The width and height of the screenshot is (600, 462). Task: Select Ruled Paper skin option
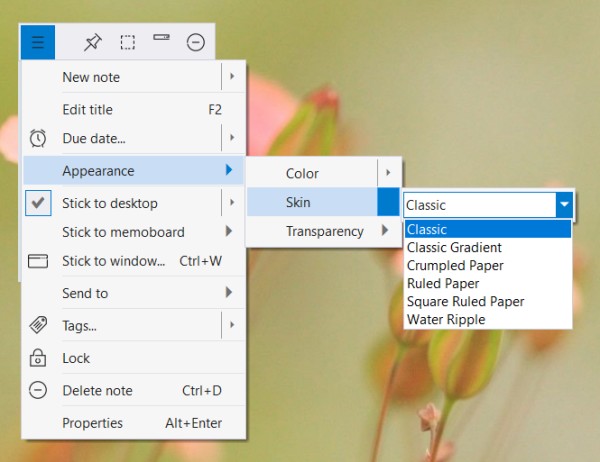point(488,283)
